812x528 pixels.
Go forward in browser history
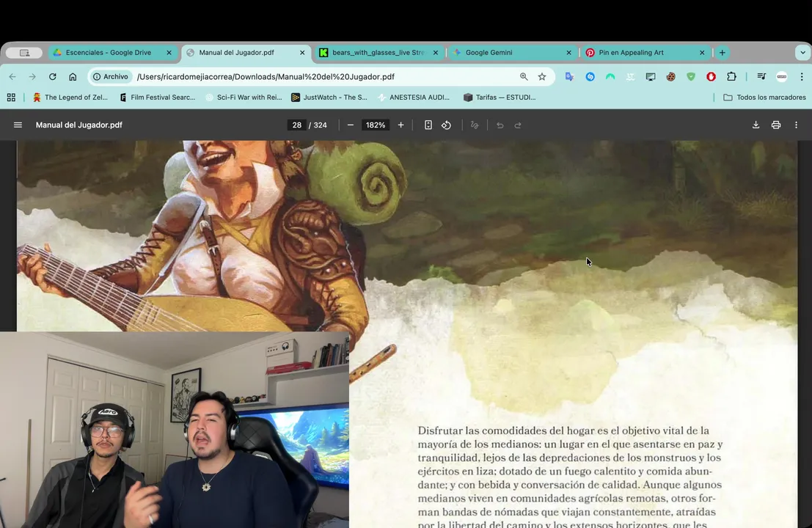(x=32, y=76)
